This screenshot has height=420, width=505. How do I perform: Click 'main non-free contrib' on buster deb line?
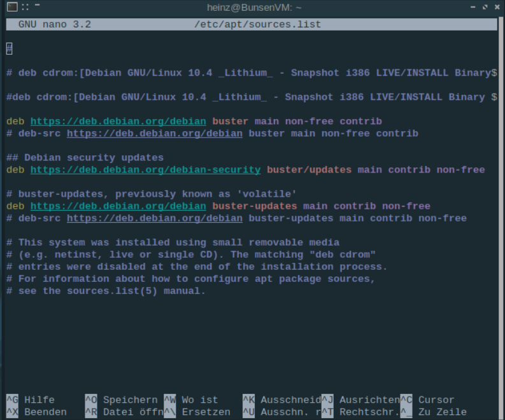coord(318,122)
